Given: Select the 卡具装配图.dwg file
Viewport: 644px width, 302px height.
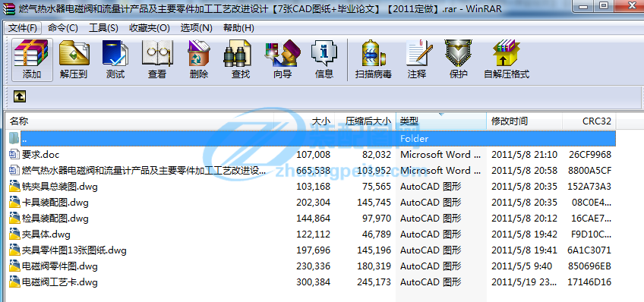Looking at the screenshot, I should click(55, 203).
